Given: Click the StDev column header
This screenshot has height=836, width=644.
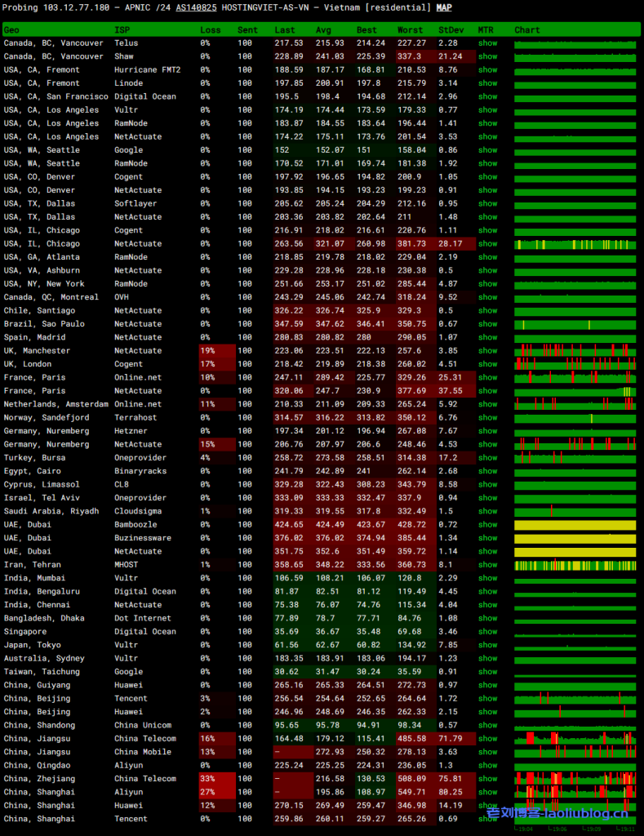Looking at the screenshot, I should (449, 30).
